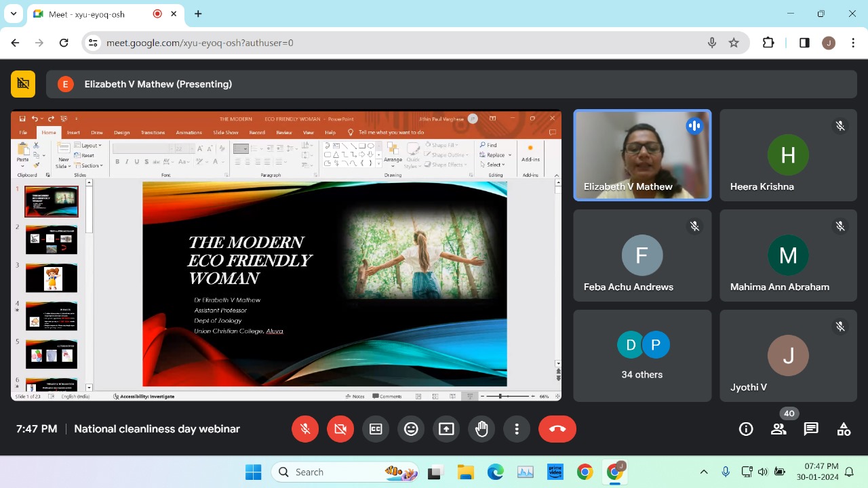This screenshot has height=488, width=868.
Task: Turn on camera with the red video button
Action: tap(340, 429)
